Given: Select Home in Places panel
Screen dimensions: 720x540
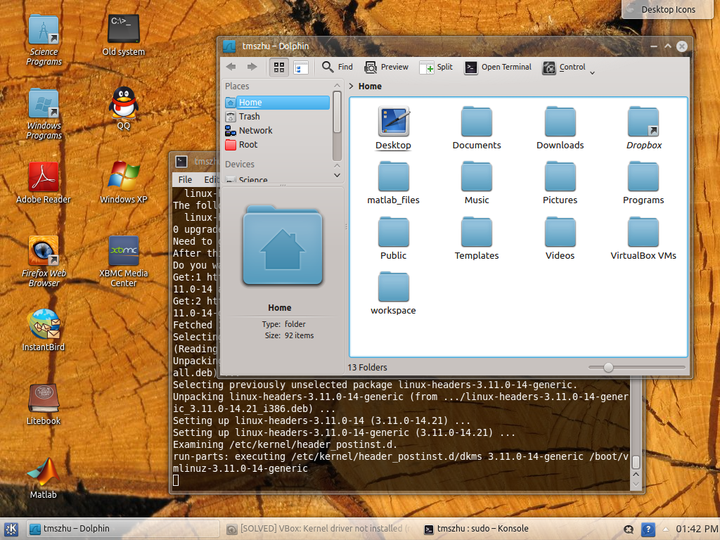Looking at the screenshot, I should pos(277,102).
